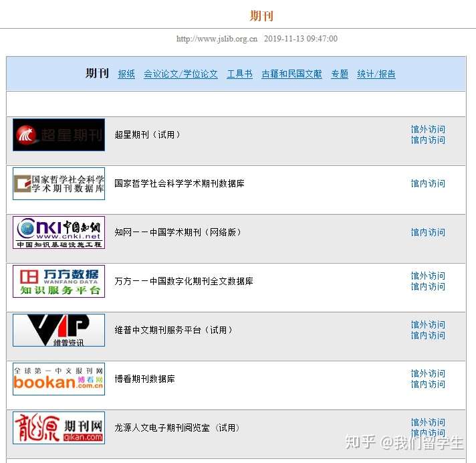Click the text 龙源人文电子期刊阅览室（试用）
Viewport: 476px width, 463px height.
click(x=178, y=428)
